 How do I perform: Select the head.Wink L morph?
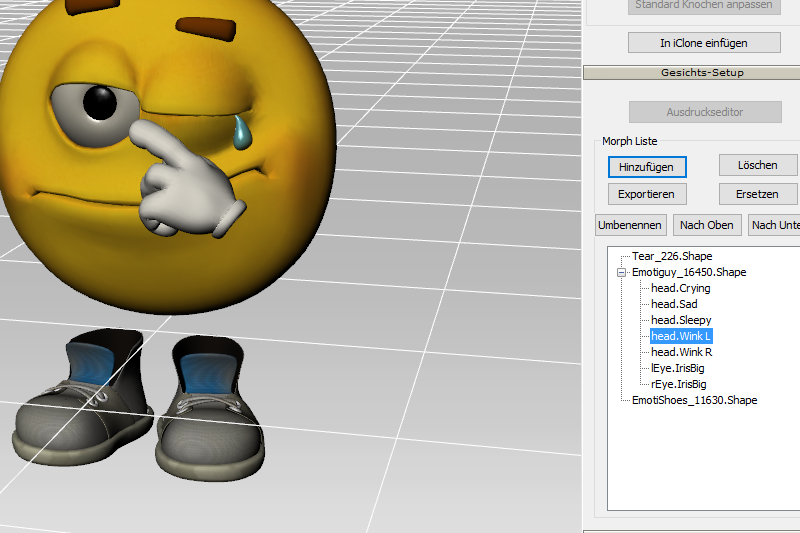tap(681, 336)
